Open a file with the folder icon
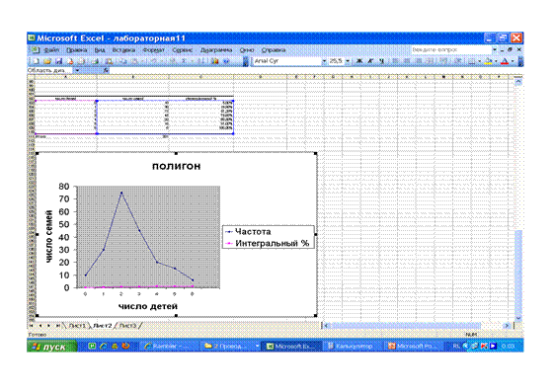The image size is (553, 392). (47, 61)
